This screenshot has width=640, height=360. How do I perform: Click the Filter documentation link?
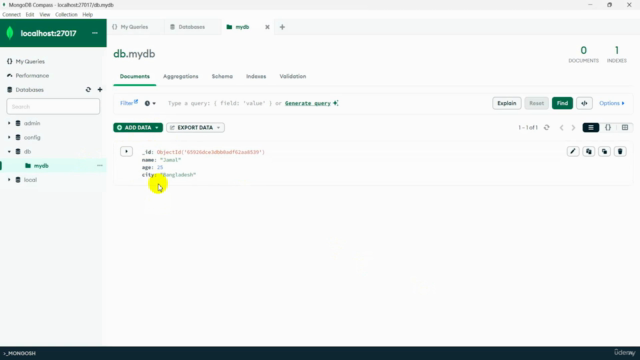129,103
